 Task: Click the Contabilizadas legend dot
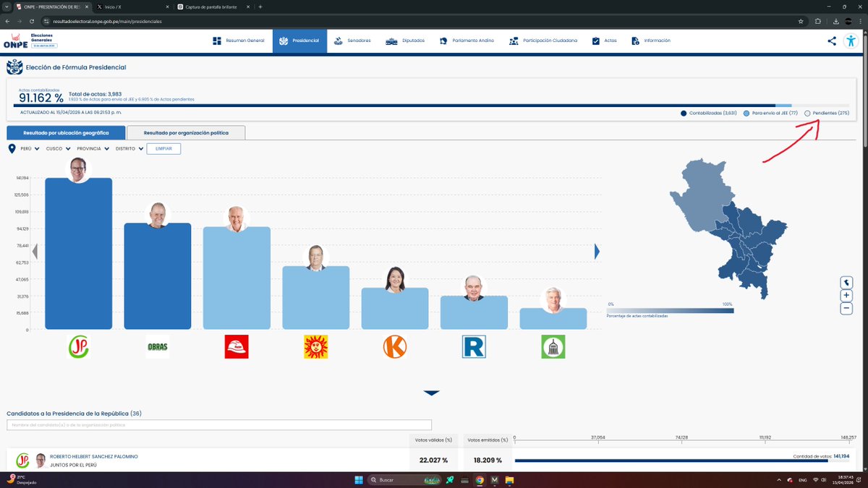tap(684, 114)
